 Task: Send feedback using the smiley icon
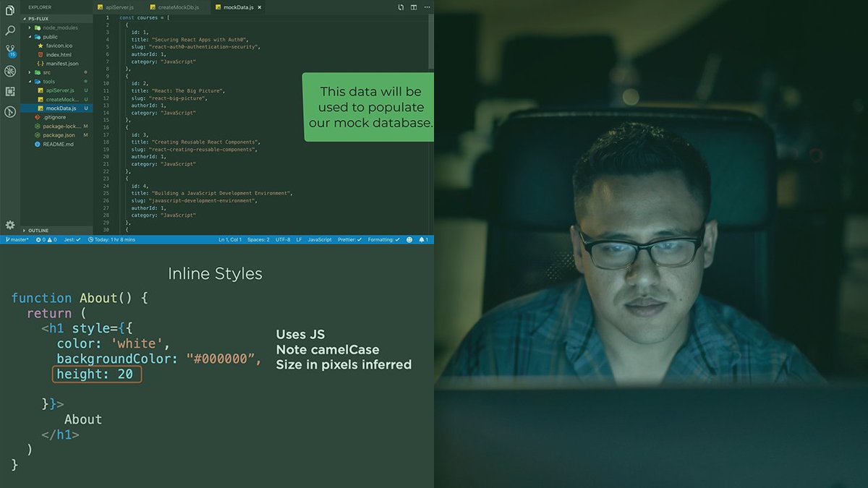409,239
